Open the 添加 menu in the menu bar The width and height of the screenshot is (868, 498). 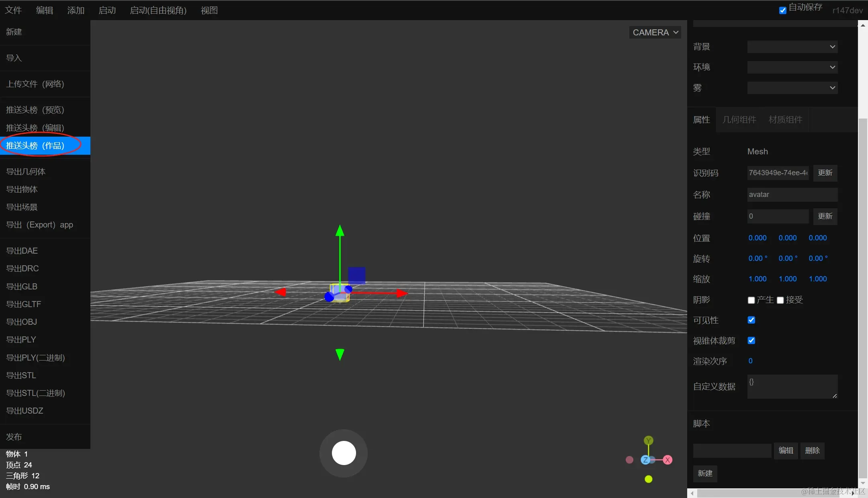pyautogui.click(x=76, y=10)
